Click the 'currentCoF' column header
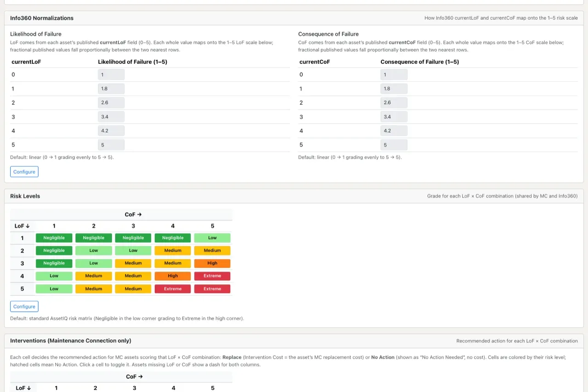Screen dimensions: 588x392 (x=315, y=62)
